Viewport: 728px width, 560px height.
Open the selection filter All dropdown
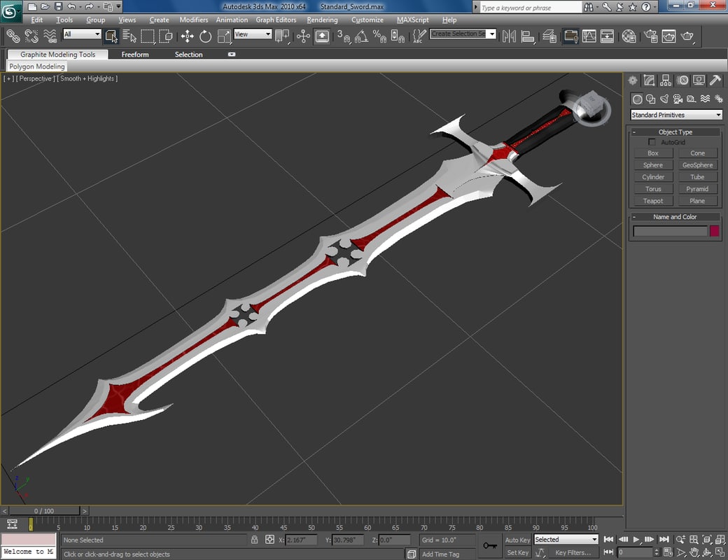(x=82, y=33)
